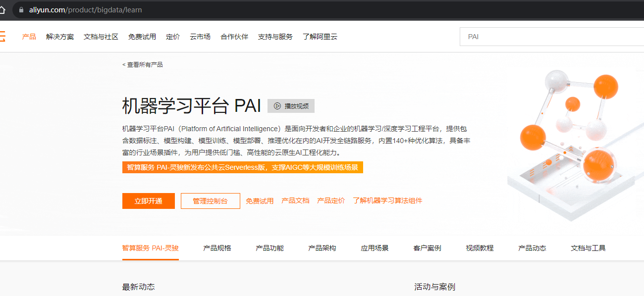Screen dimensions: 644x296
Task: Click the lock icon in address bar
Action: pos(21,10)
